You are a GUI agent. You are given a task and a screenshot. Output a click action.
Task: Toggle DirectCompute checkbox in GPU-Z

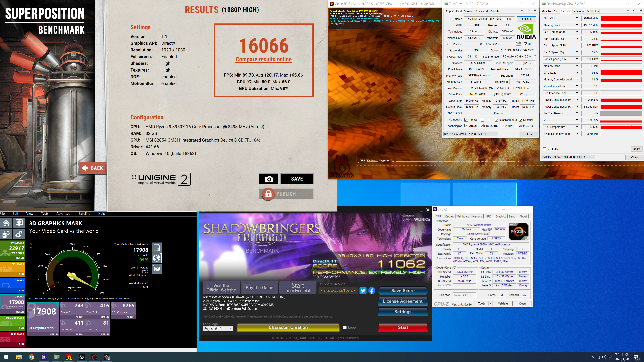[x=496, y=120]
